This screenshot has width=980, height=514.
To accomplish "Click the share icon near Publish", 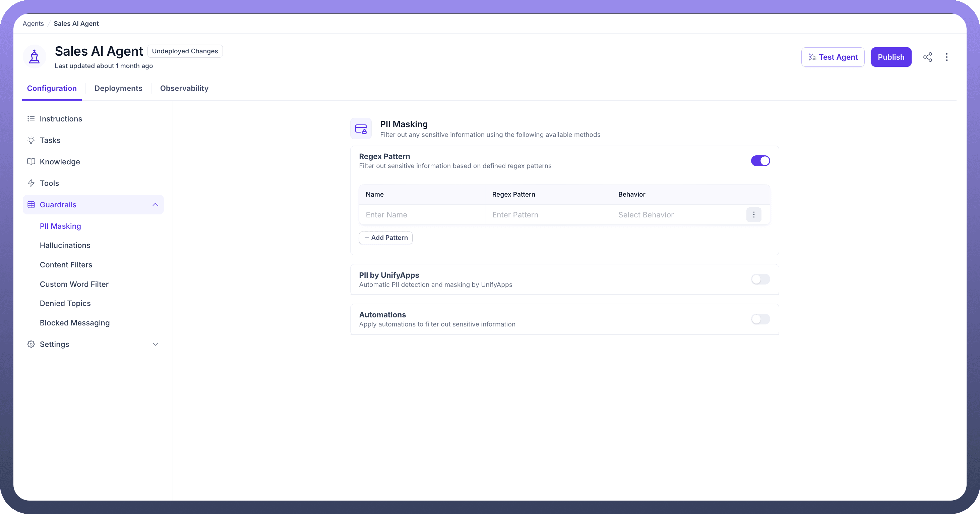I will click(927, 57).
